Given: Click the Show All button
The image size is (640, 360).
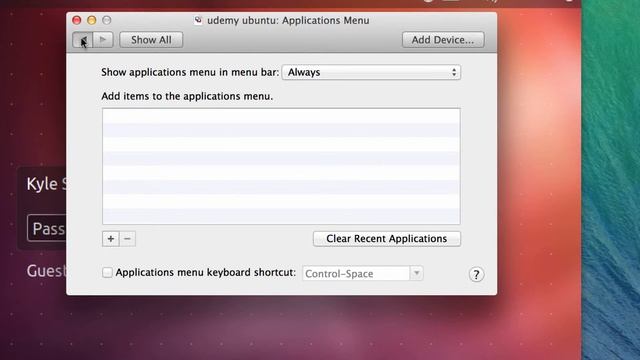Looking at the screenshot, I should (151, 40).
